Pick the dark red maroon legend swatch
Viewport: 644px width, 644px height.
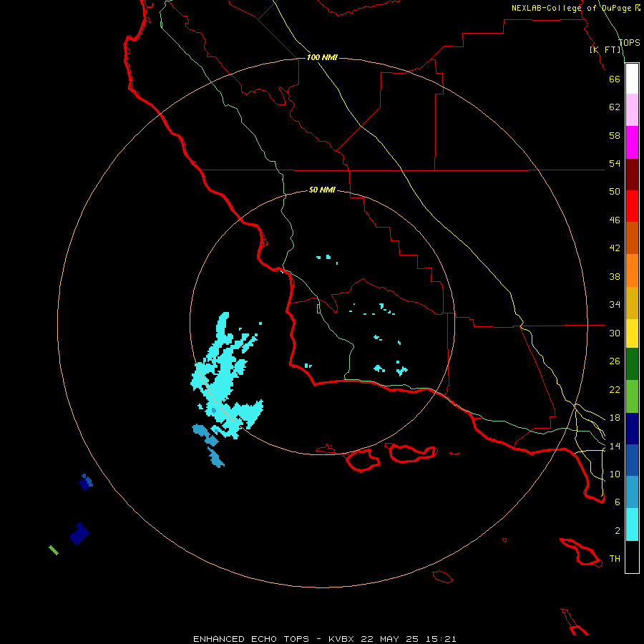click(632, 175)
